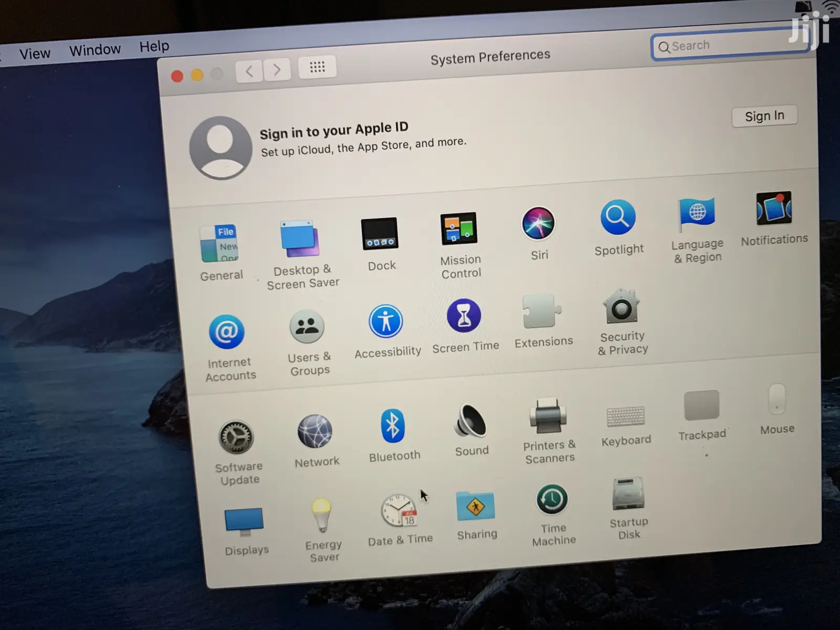Image resolution: width=840 pixels, height=630 pixels.
Task: Go back with the left arrow button
Action: [x=249, y=70]
